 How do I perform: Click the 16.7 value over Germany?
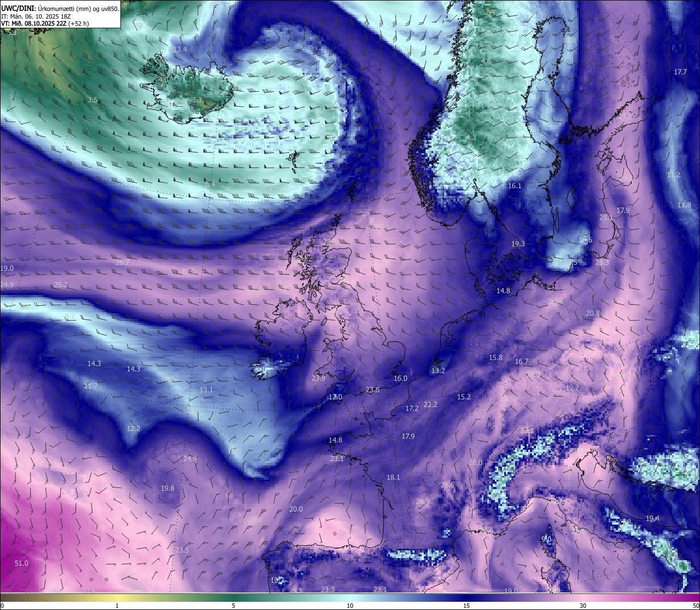point(522,362)
